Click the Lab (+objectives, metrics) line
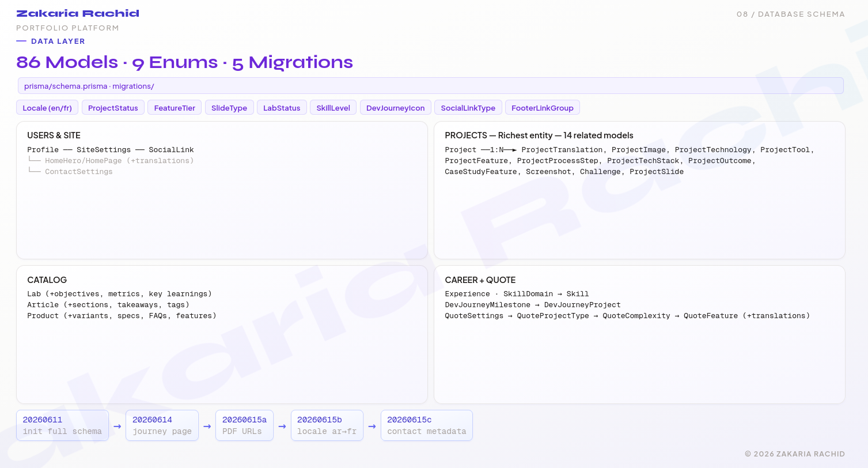 click(119, 294)
